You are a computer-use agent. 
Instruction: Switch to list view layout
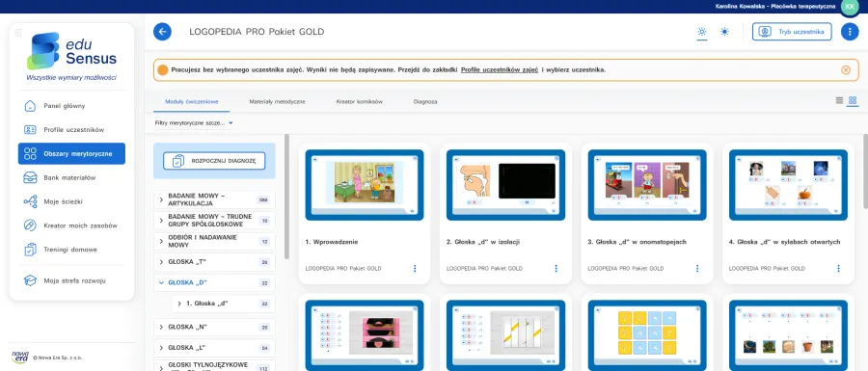(x=839, y=100)
